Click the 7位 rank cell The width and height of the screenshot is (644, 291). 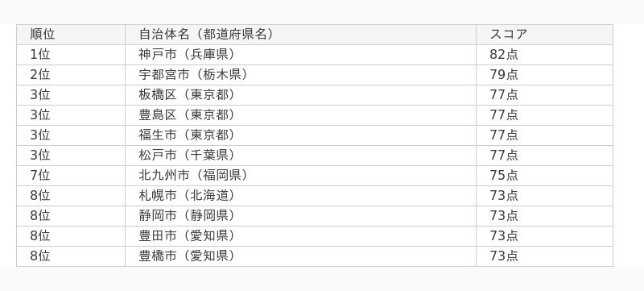pos(71,176)
